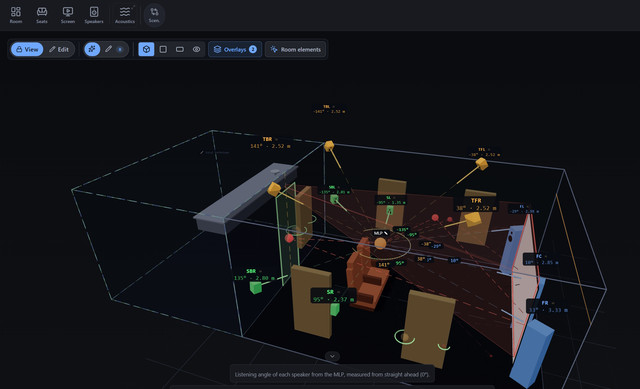Image resolution: width=640 pixels, height=389 pixels.
Task: Open the Speakers section
Action: (94, 15)
